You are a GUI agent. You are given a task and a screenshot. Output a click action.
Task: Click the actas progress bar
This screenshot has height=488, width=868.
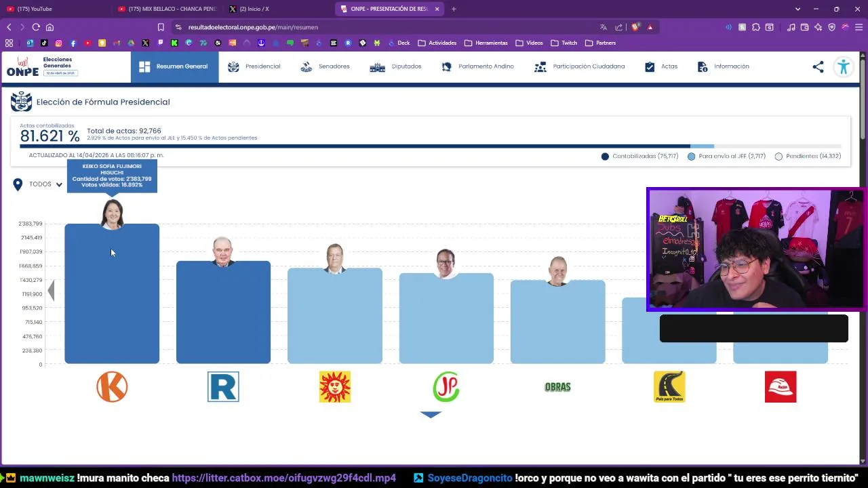point(431,146)
